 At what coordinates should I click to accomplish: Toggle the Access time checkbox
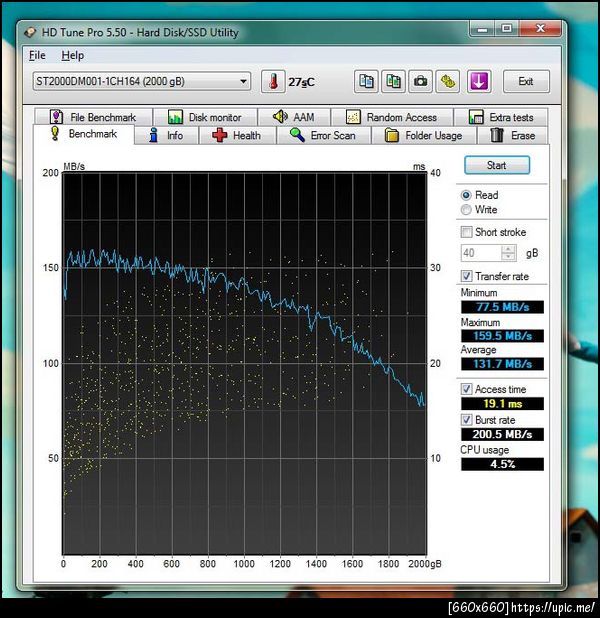click(x=466, y=389)
